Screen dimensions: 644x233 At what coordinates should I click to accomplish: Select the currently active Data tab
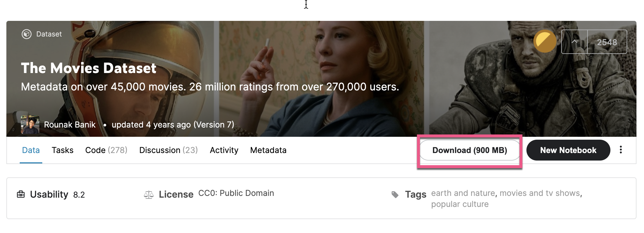31,150
